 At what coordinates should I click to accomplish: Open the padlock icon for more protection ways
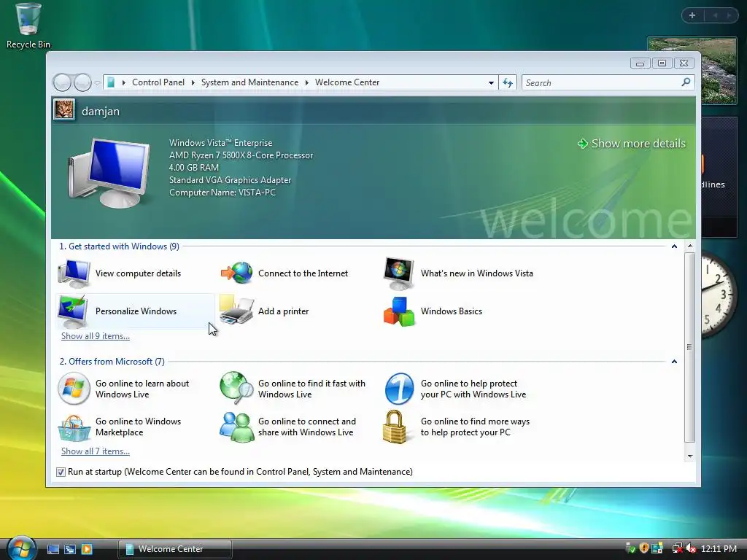pos(395,427)
